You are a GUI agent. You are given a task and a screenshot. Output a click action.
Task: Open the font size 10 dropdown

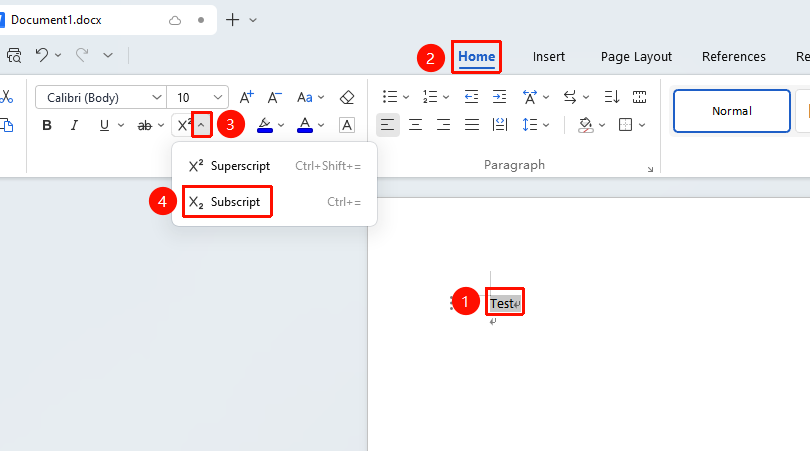click(x=198, y=97)
